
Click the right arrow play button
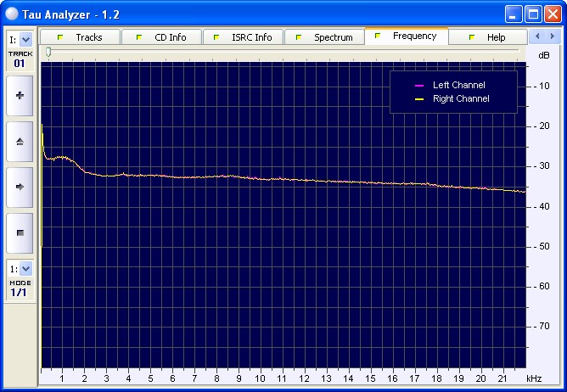pos(20,187)
